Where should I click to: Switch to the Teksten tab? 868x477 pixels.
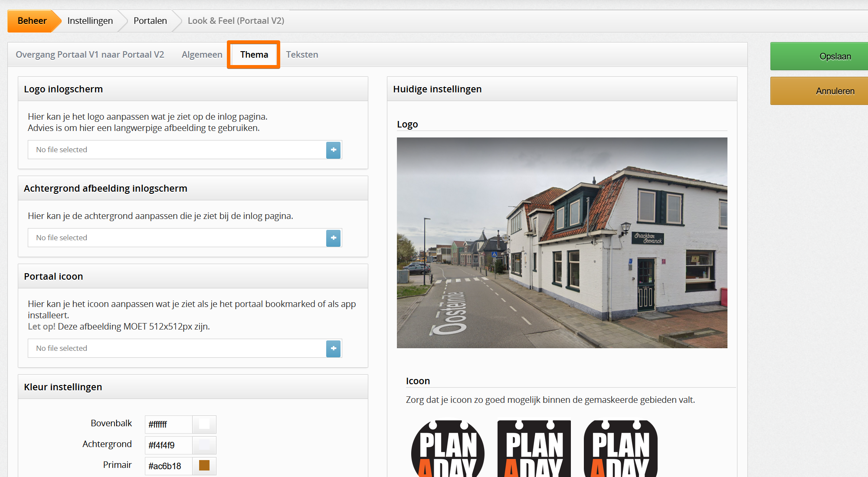pyautogui.click(x=302, y=55)
